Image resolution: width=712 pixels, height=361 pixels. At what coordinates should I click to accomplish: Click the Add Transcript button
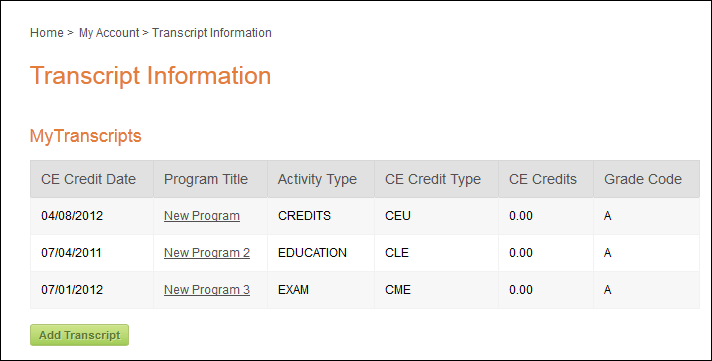79,335
